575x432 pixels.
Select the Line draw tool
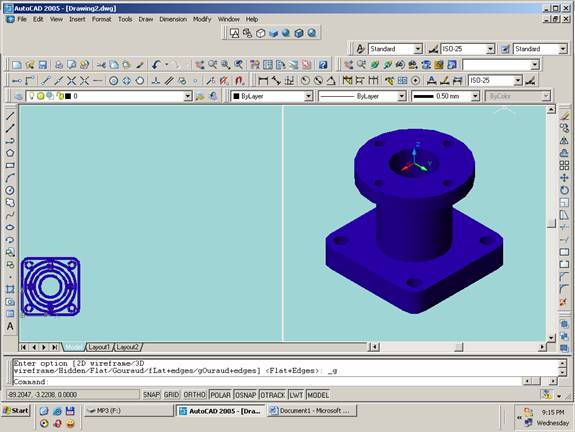coord(10,116)
